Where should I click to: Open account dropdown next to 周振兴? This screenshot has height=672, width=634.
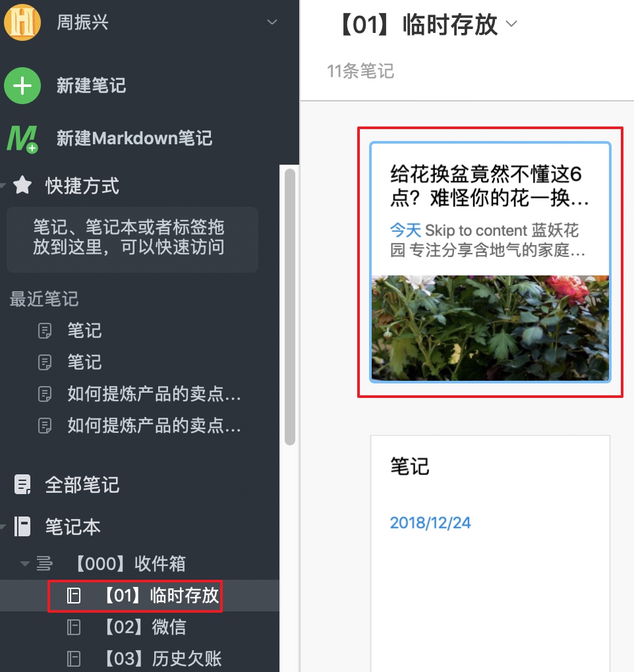point(272,22)
